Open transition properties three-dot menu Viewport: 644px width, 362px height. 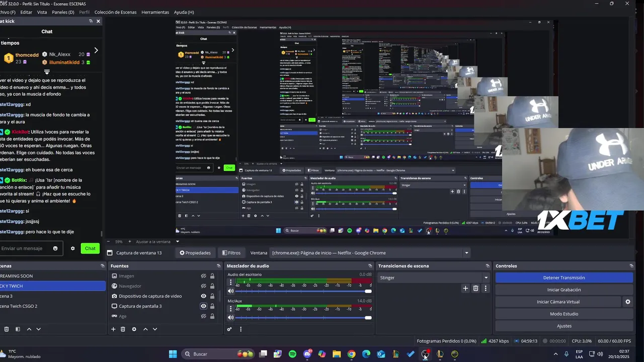pyautogui.click(x=486, y=288)
